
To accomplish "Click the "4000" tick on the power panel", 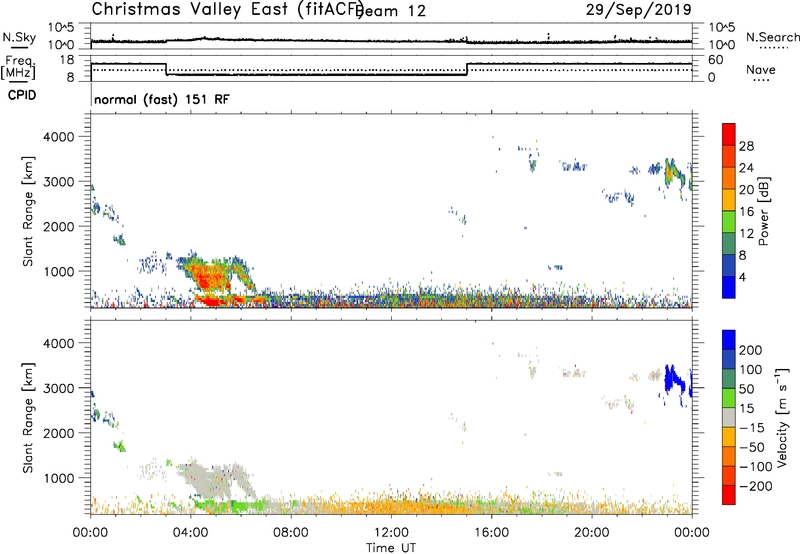I will (x=58, y=137).
